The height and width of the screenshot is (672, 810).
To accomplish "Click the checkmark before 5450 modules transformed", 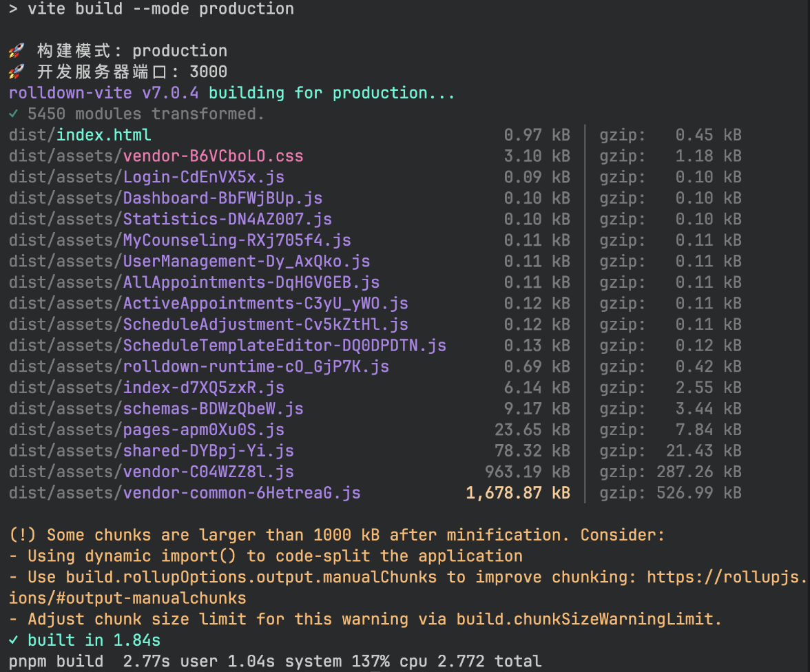I will pyautogui.click(x=14, y=114).
